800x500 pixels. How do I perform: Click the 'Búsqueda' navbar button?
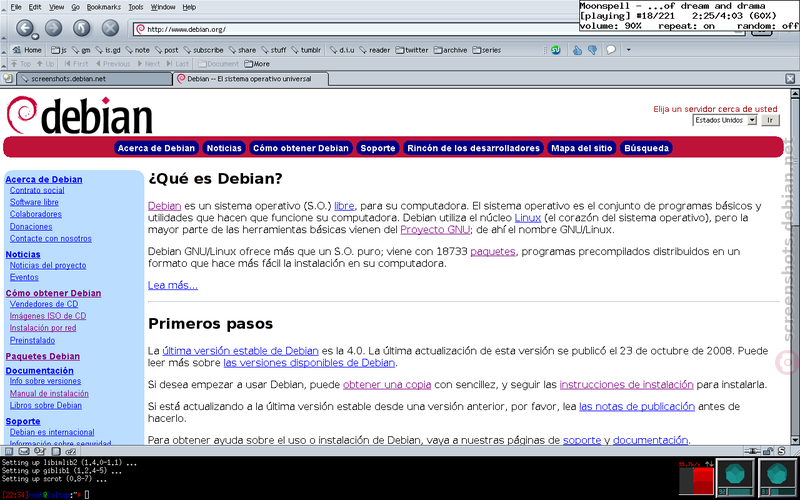[646, 148]
